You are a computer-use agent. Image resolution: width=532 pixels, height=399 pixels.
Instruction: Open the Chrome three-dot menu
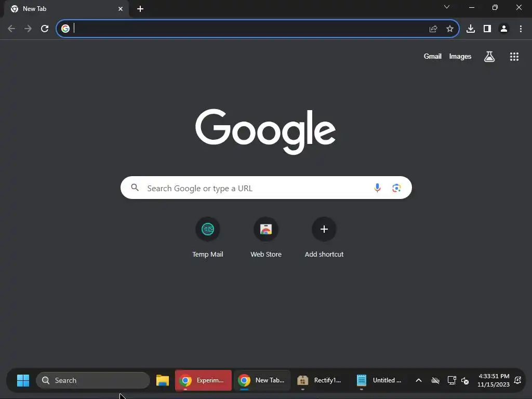click(x=521, y=29)
